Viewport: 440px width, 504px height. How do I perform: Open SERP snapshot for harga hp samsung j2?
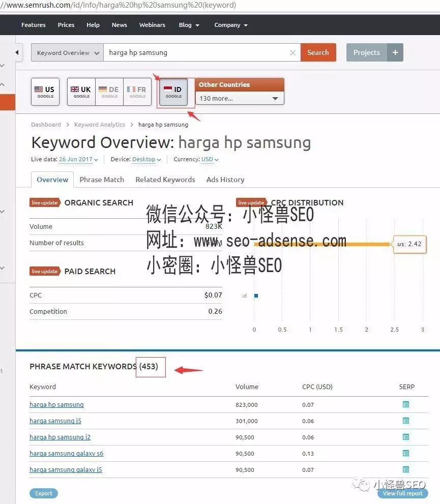pos(405,437)
